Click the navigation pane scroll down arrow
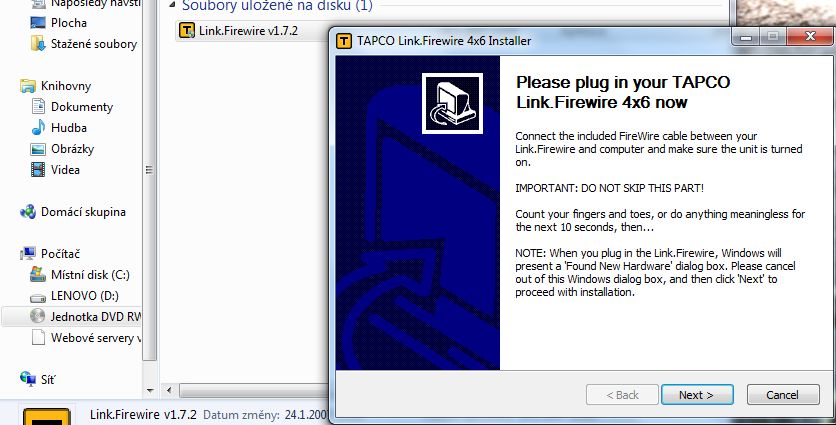Image resolution: width=836 pixels, height=425 pixels. pyautogui.click(x=150, y=391)
